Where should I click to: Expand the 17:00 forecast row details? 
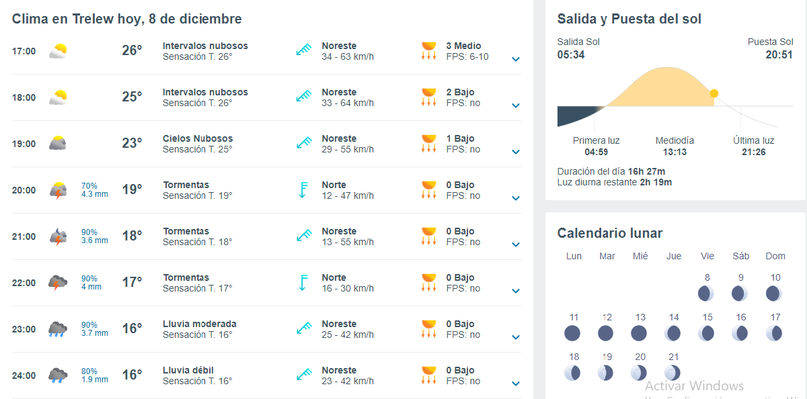pos(516,59)
